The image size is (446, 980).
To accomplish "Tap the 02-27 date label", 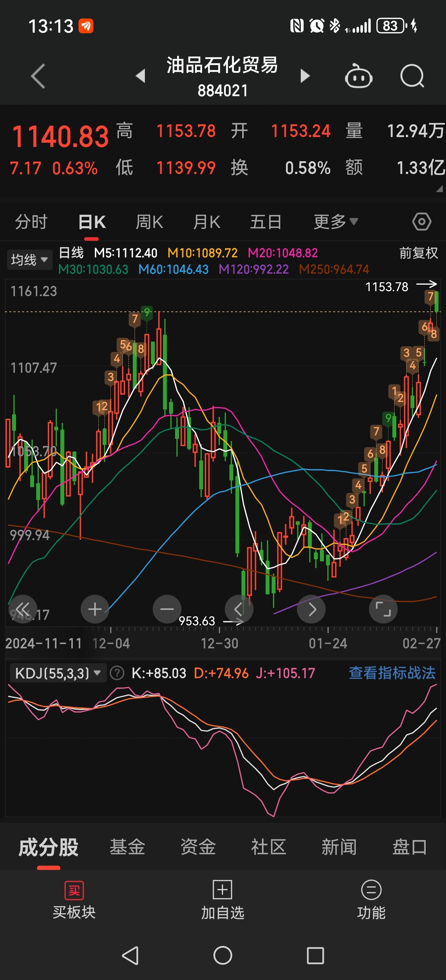I will (x=421, y=644).
